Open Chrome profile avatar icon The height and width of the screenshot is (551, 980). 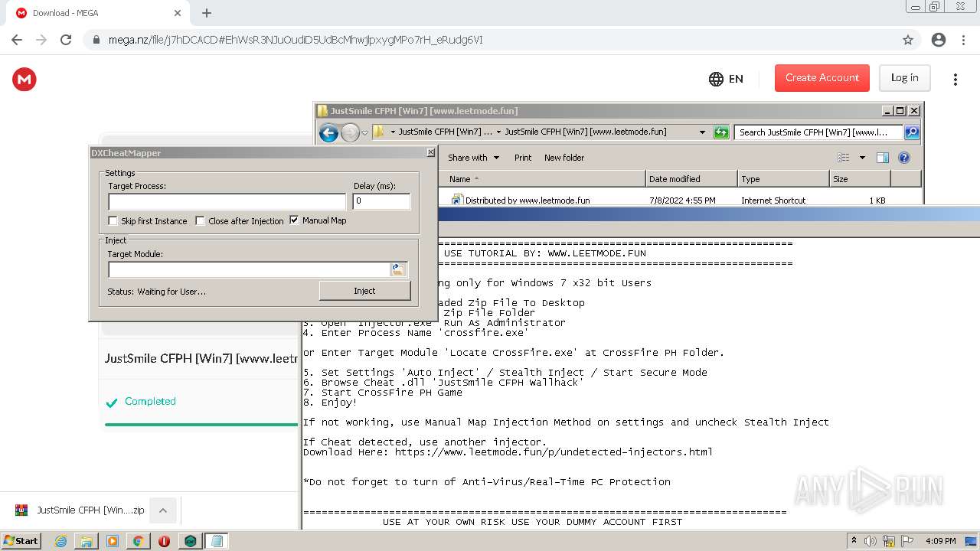click(938, 40)
